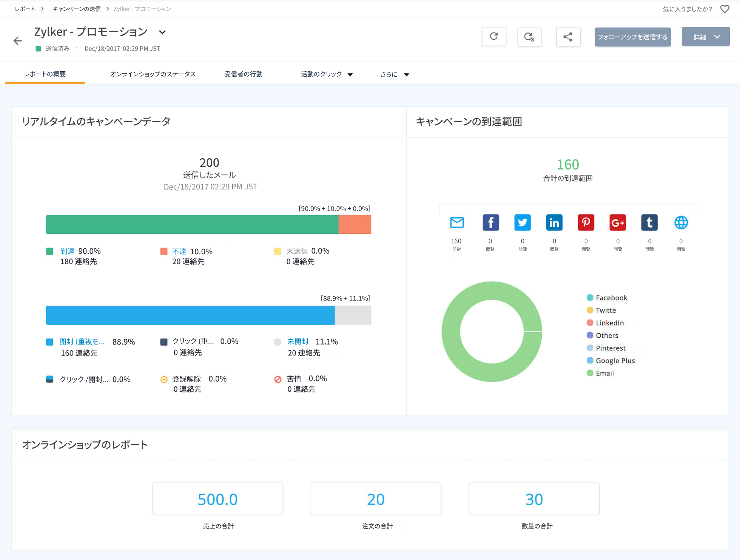Click the [88.9% + 11.1%] label
Image resolution: width=740 pixels, height=560 pixels.
pos(345,298)
